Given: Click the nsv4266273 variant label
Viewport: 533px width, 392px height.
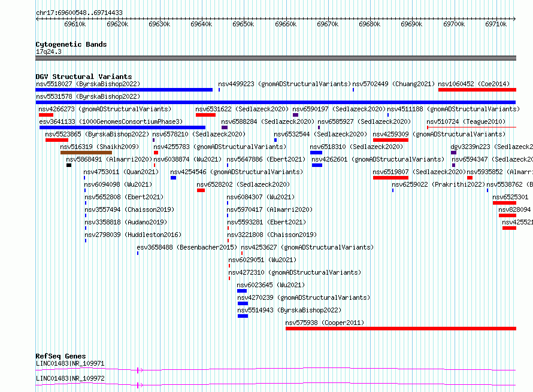Looking at the screenshot, I should pos(105,109).
